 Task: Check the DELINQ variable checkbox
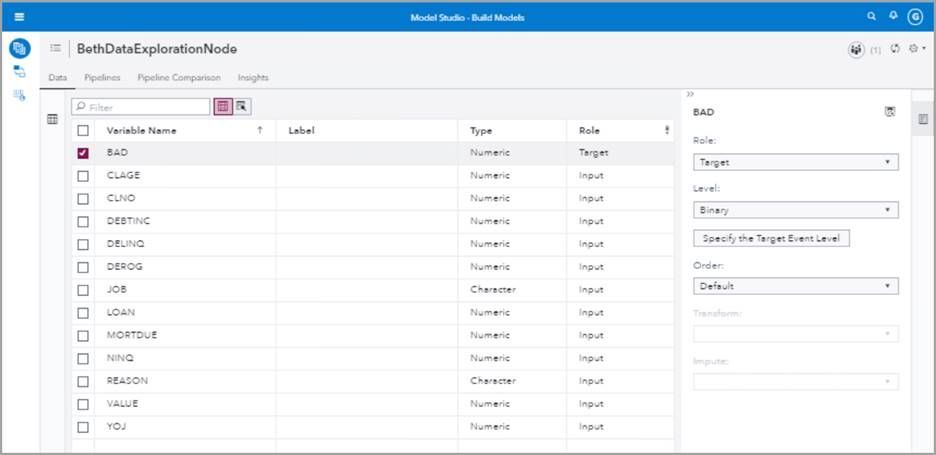(83, 244)
